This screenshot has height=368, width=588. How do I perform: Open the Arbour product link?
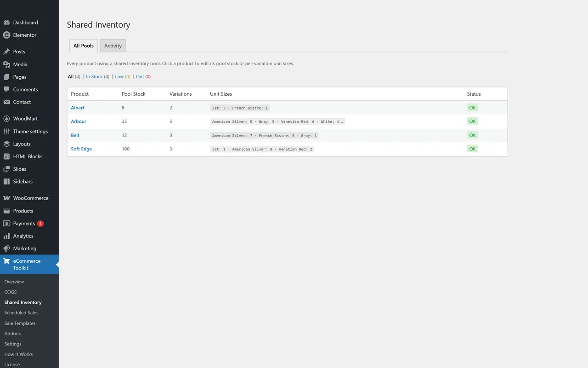(79, 121)
